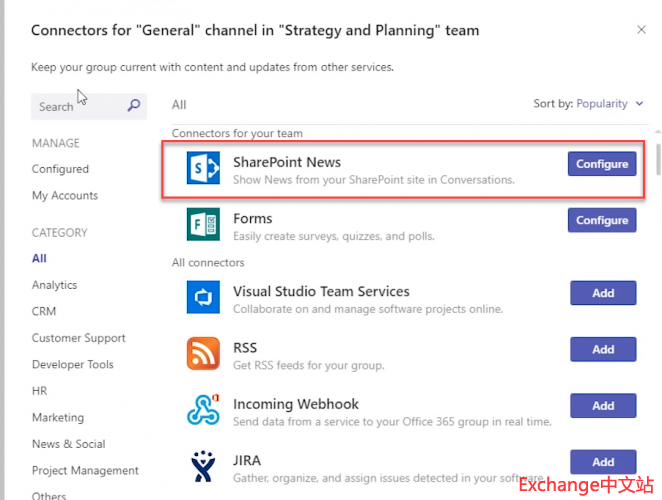Configure the SharePoint News connector
This screenshot has width=662, height=500.
tap(602, 164)
